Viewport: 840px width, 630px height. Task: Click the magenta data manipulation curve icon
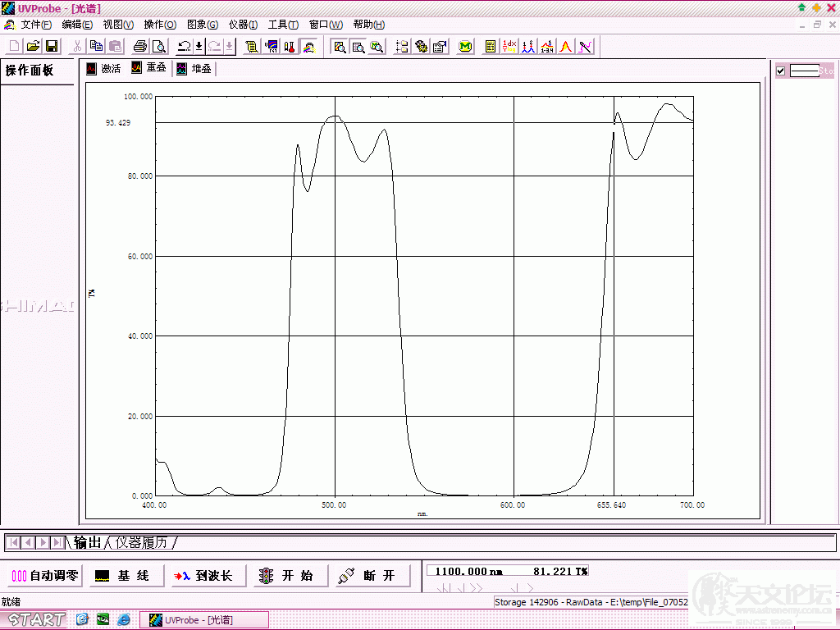(x=585, y=46)
